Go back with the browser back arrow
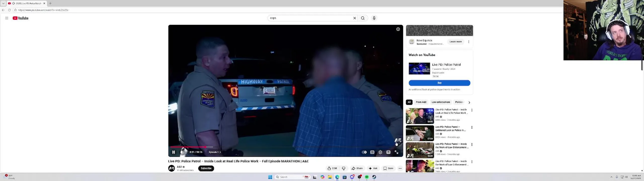644x181 pixels. coord(3,10)
